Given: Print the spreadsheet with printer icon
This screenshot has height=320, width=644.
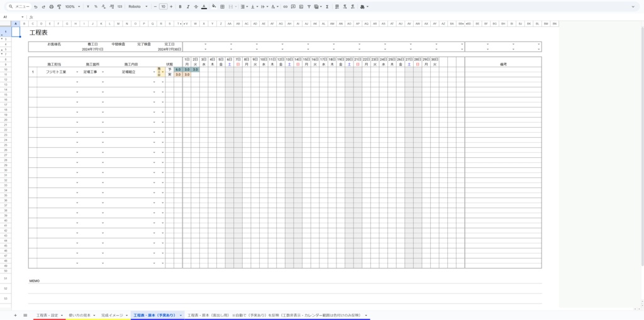Looking at the screenshot, I should [x=51, y=6].
